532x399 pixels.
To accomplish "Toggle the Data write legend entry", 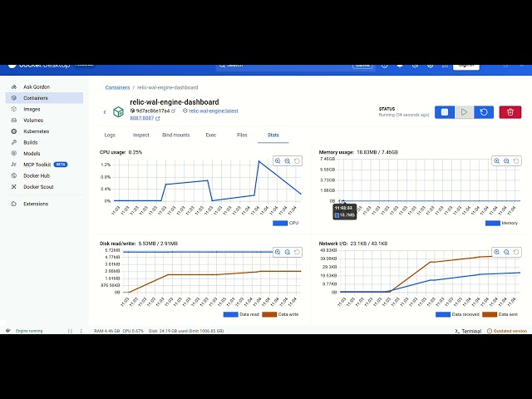I will click(x=281, y=314).
